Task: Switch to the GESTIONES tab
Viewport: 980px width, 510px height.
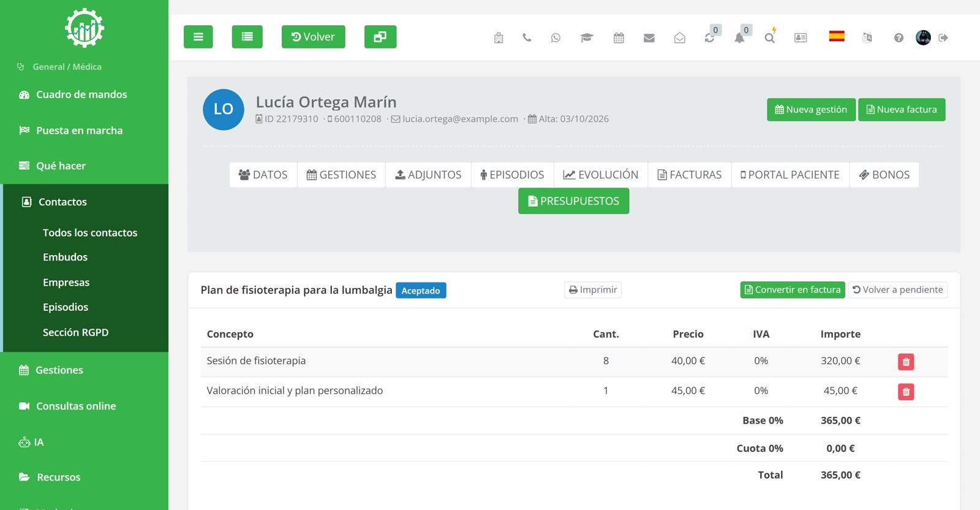Action: pyautogui.click(x=341, y=175)
